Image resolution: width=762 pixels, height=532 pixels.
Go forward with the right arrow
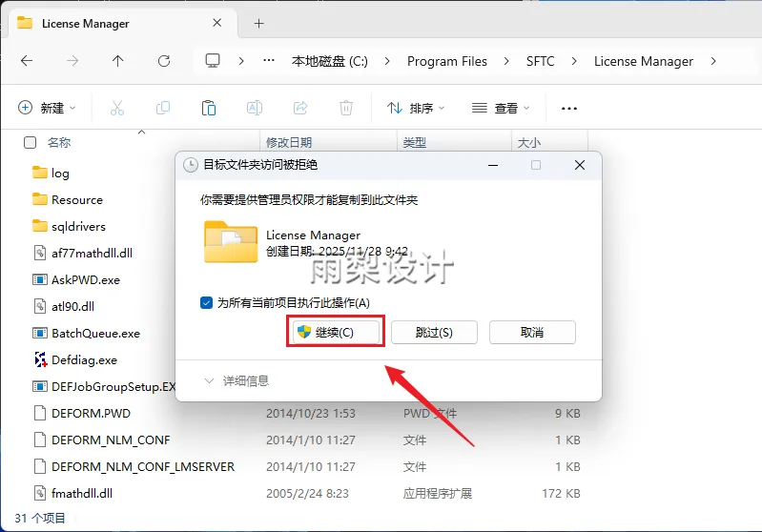[x=72, y=61]
